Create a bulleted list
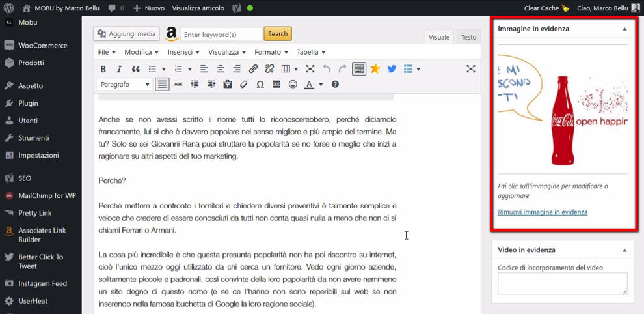 (x=152, y=68)
